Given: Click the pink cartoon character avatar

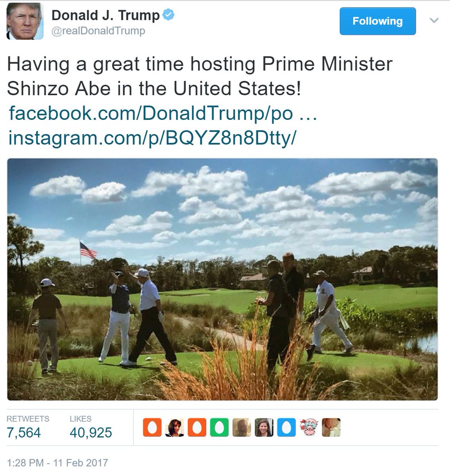Looking at the screenshot, I should (x=309, y=427).
